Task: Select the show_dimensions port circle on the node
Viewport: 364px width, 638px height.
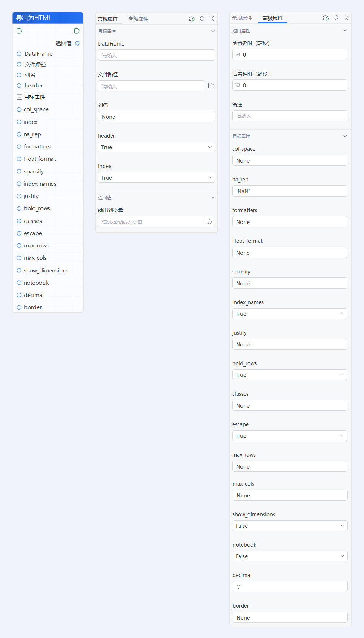Action: [x=19, y=271]
